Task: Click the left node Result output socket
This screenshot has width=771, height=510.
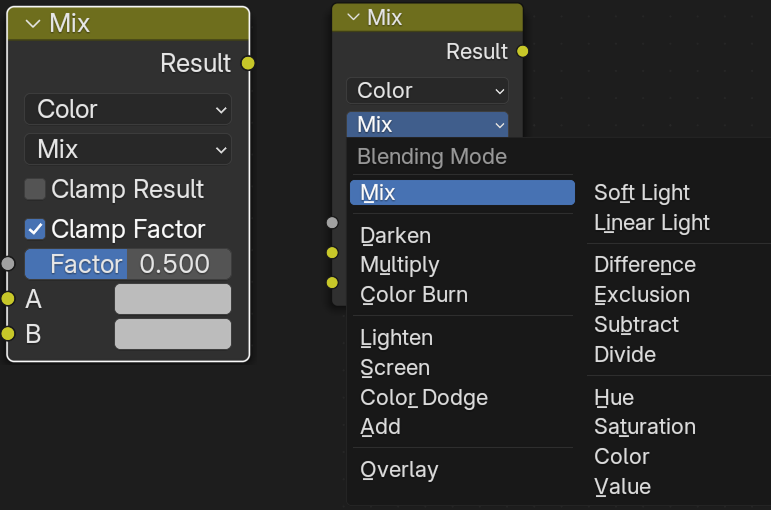Action: coord(248,63)
